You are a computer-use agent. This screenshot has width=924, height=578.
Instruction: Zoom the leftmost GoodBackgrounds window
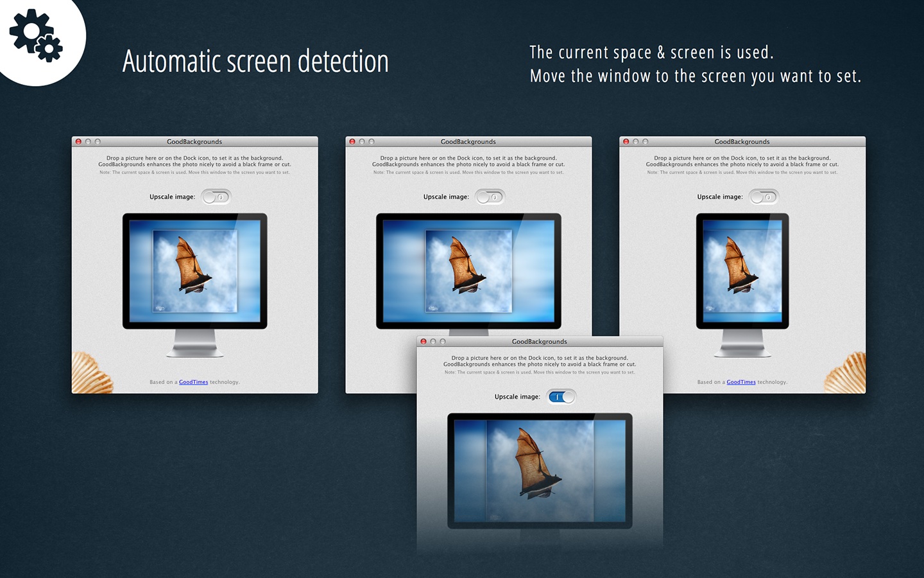pyautogui.click(x=98, y=142)
